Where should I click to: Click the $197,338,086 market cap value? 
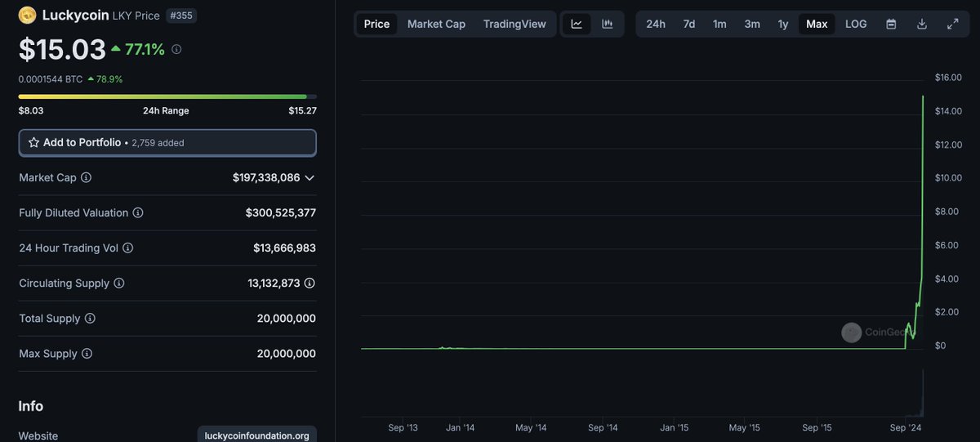pos(266,177)
